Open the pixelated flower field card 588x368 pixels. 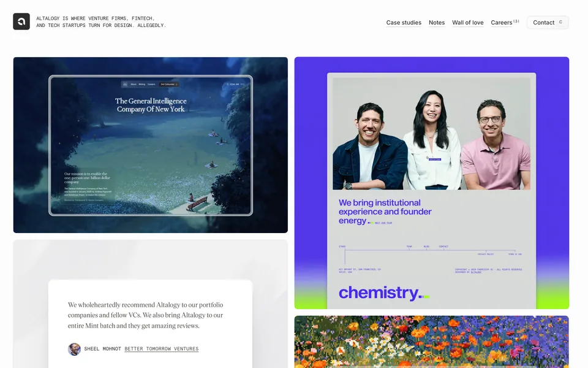click(432, 342)
